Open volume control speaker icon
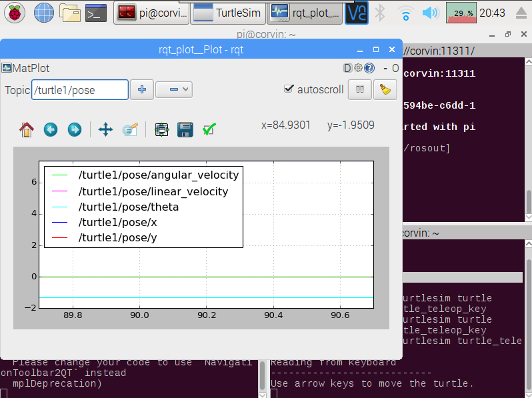Screen dimensions: 532x398 pos(431,13)
